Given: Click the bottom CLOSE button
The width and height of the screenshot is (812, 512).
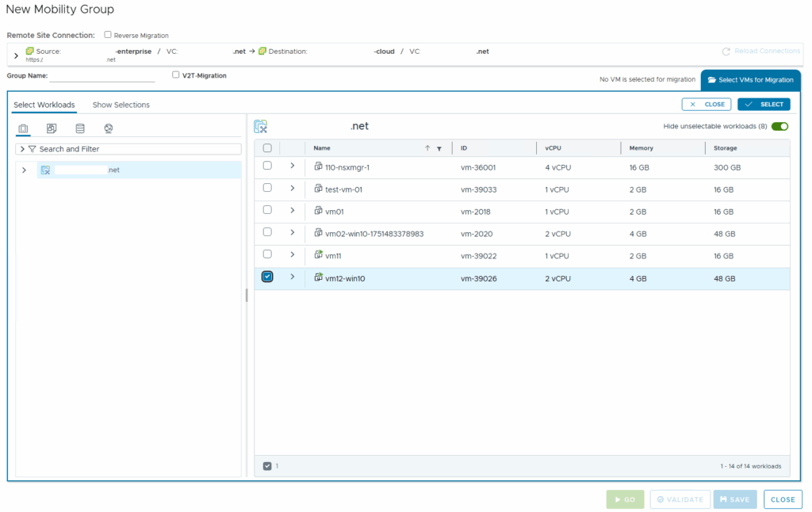Looking at the screenshot, I should 783,499.
